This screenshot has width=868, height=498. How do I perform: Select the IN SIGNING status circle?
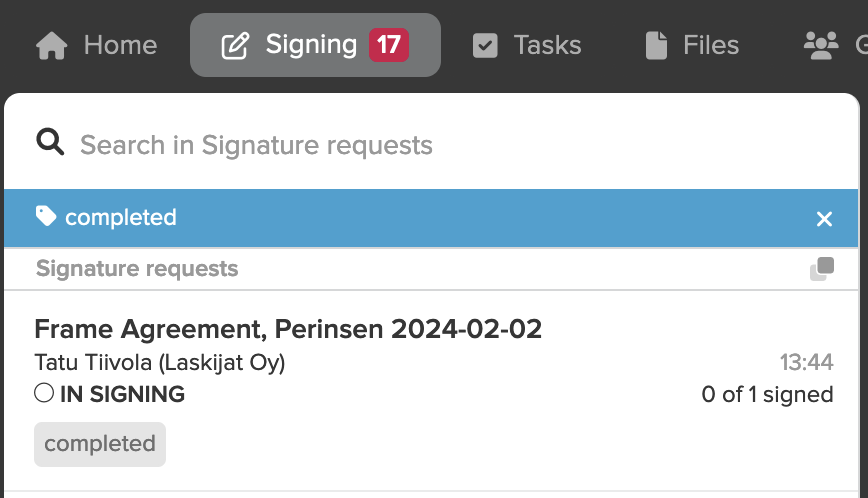[x=44, y=393]
